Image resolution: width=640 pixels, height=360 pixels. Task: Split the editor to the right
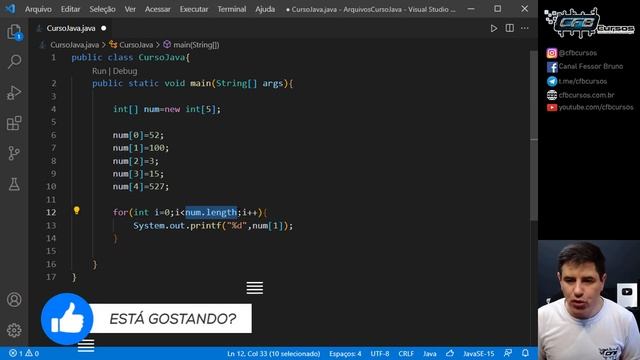[x=509, y=28]
